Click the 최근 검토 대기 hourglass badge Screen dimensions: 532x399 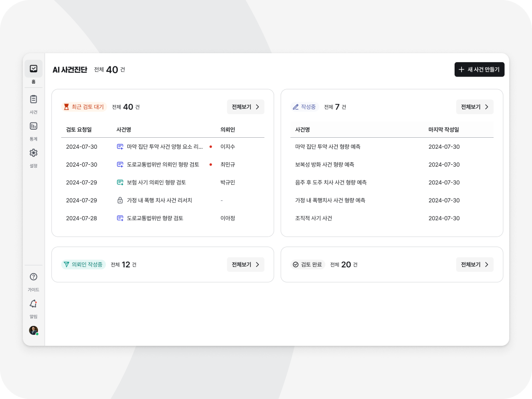pyautogui.click(x=84, y=107)
